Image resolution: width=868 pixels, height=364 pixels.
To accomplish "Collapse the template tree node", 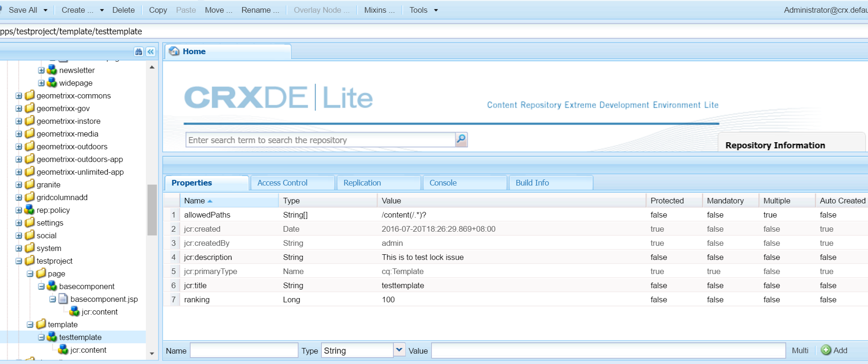I will click(30, 324).
